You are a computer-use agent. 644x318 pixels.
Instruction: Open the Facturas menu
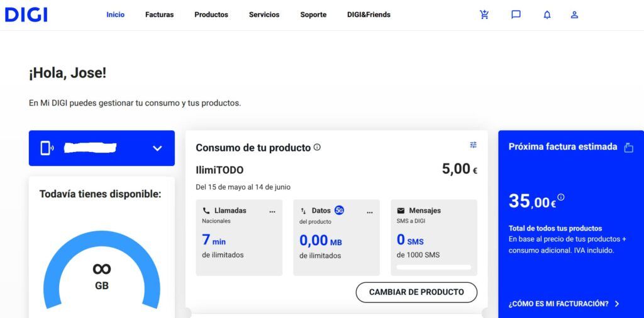click(x=159, y=15)
